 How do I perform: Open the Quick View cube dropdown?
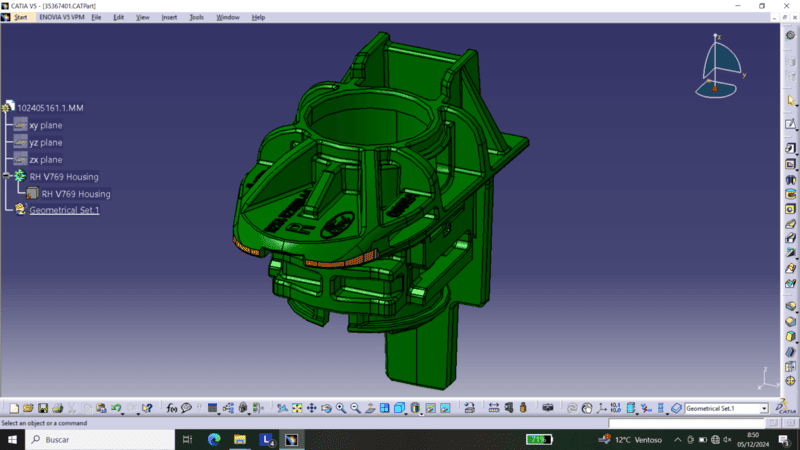pos(406,412)
